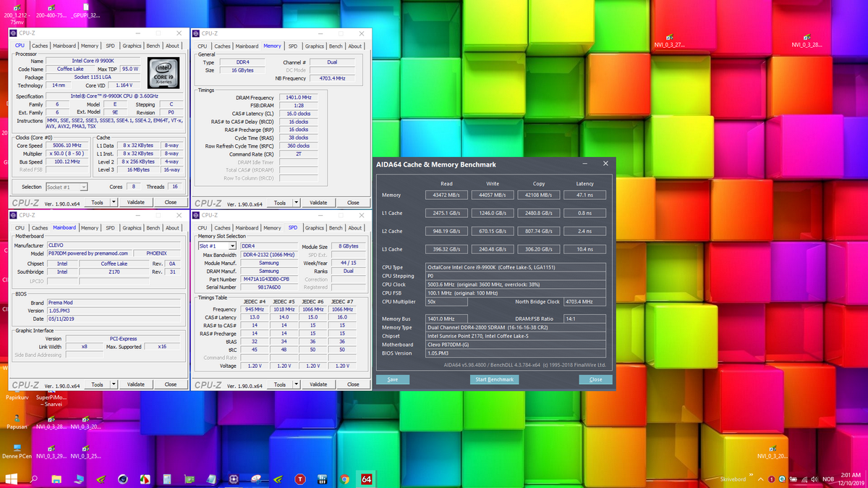The width and height of the screenshot is (868, 488).
Task: Close AIDA64 window with the X
Action: [x=605, y=164]
